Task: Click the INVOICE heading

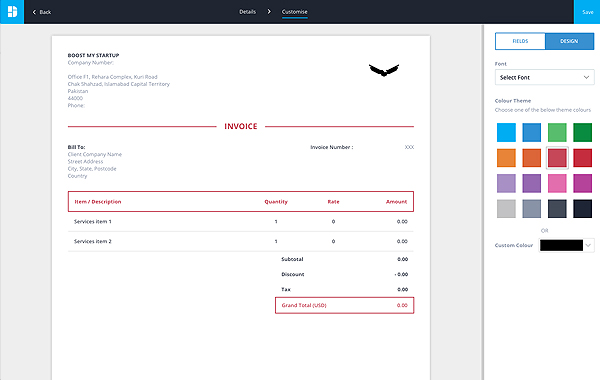Action: click(x=241, y=126)
